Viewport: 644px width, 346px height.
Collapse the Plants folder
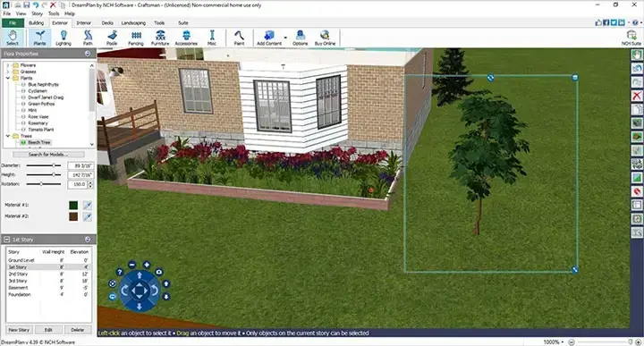8,78
